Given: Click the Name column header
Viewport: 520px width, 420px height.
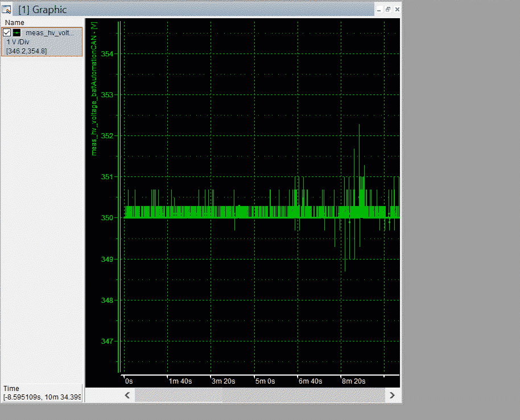Looking at the screenshot, I should (15, 23).
